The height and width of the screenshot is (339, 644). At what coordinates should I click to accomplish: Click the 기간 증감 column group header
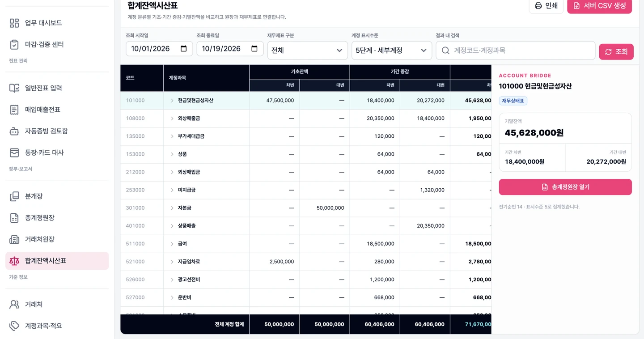pyautogui.click(x=400, y=72)
